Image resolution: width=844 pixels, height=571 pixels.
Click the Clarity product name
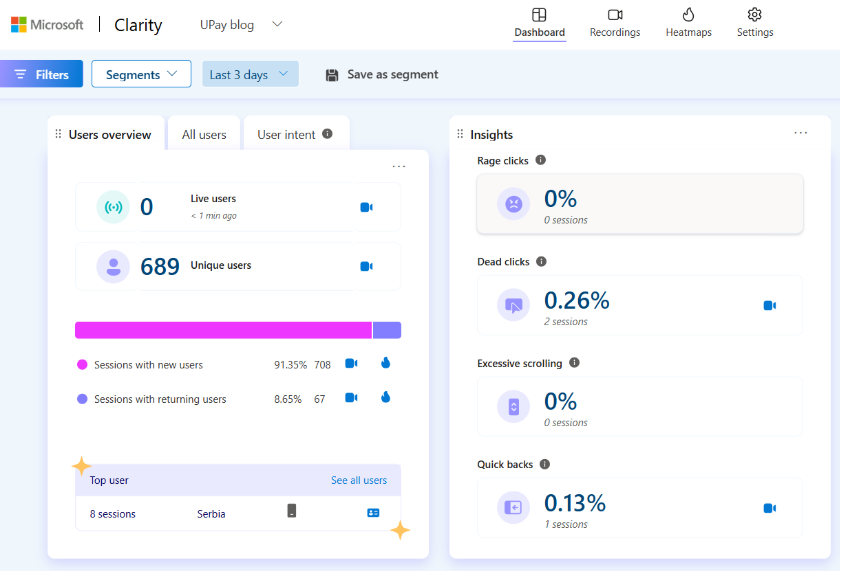click(x=138, y=25)
